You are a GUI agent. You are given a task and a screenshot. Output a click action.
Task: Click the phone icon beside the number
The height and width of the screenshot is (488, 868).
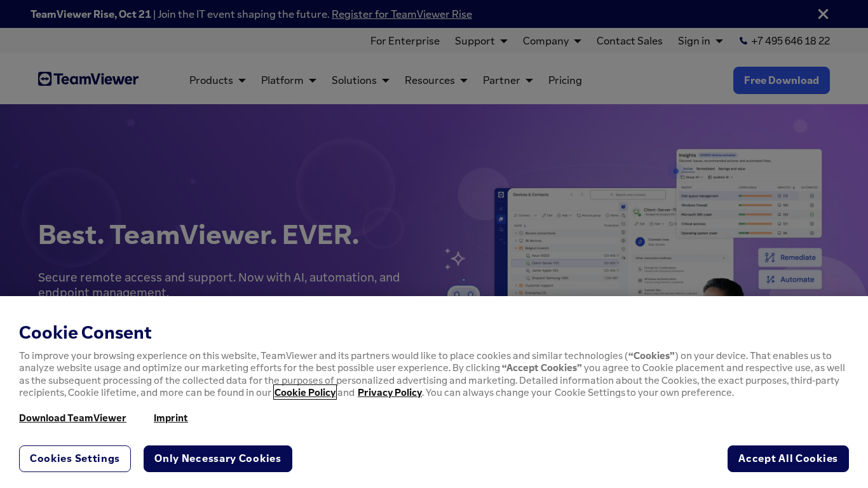[x=743, y=41]
